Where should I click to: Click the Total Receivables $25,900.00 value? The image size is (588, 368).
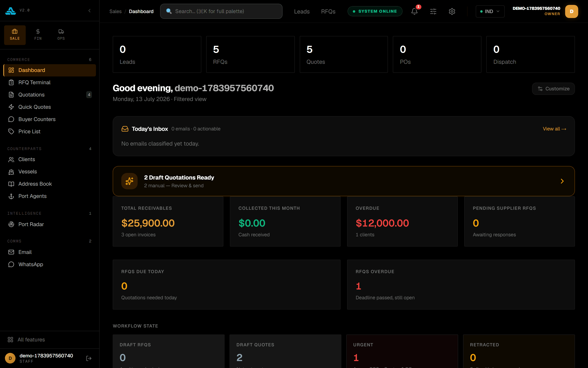click(148, 223)
